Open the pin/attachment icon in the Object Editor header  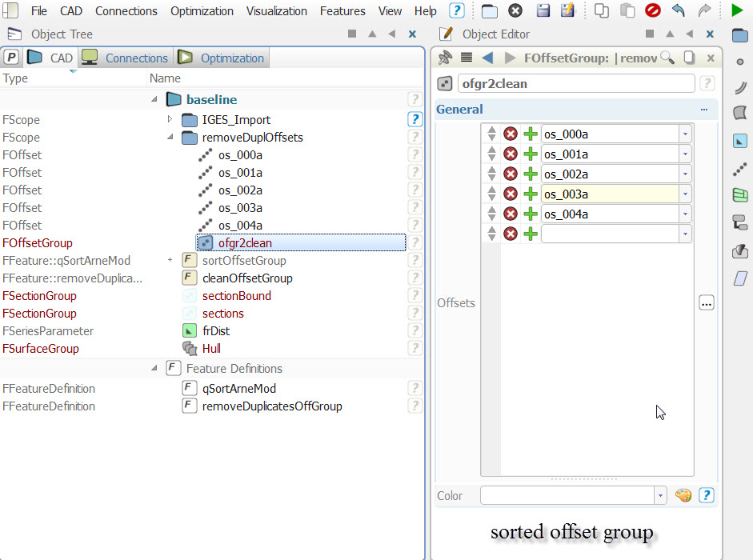click(x=445, y=58)
